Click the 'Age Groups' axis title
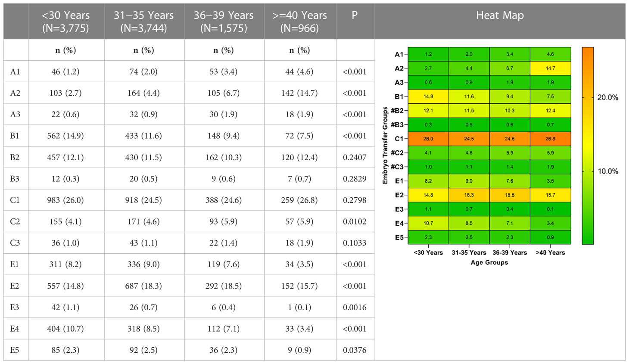The width and height of the screenshot is (629, 364). click(489, 262)
